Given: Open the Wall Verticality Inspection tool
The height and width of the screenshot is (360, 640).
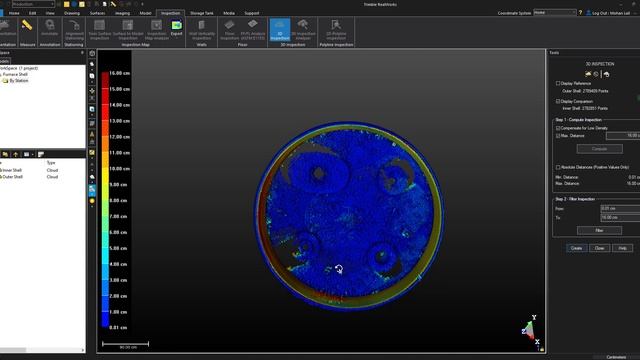Looking at the screenshot, I should [201, 29].
